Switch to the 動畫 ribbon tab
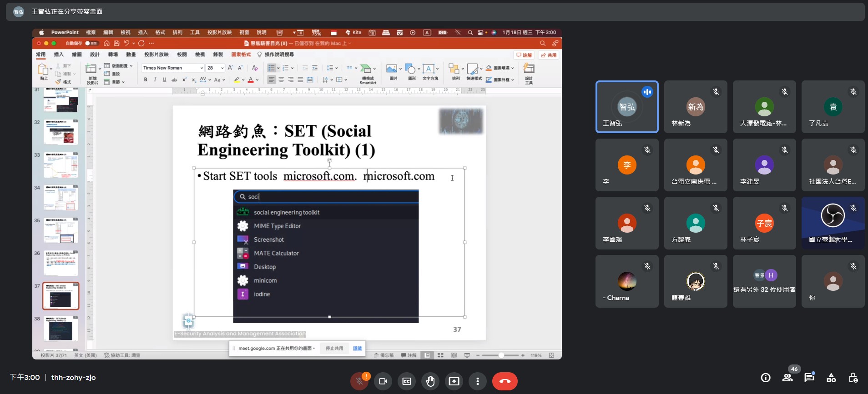868x394 pixels. click(x=131, y=55)
